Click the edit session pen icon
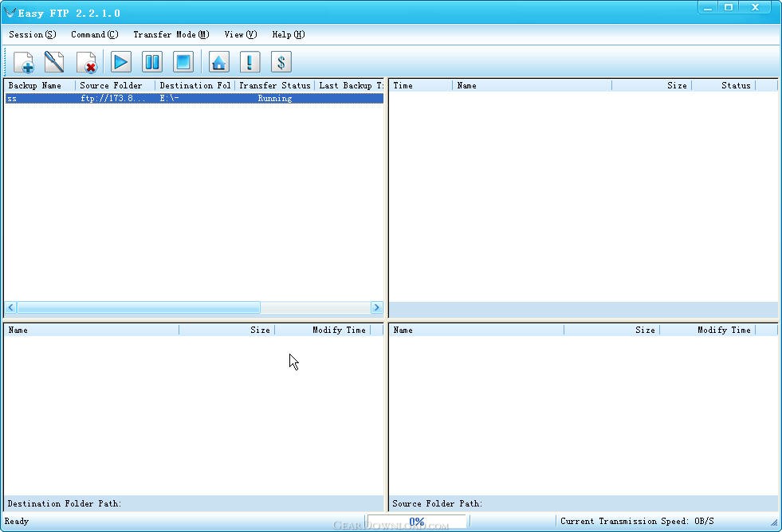The width and height of the screenshot is (782, 532). click(54, 62)
